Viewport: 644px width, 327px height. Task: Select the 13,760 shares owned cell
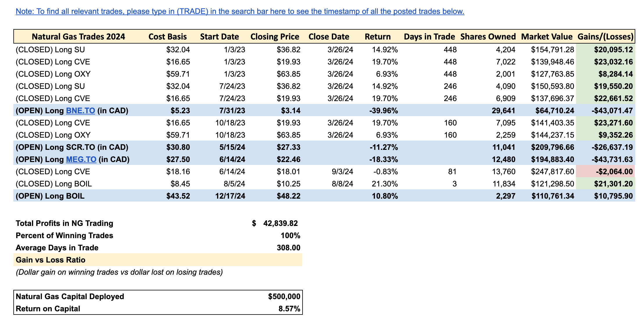coord(504,172)
